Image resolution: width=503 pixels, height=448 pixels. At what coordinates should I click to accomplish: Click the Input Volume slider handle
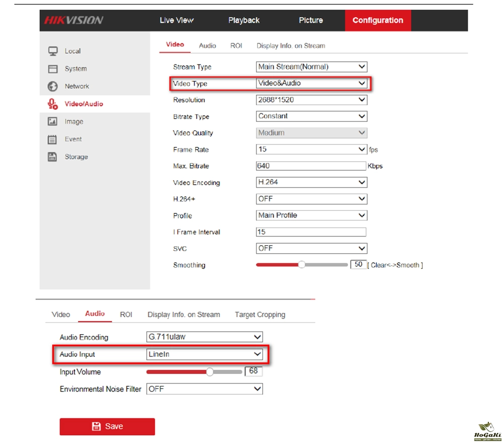pos(210,372)
